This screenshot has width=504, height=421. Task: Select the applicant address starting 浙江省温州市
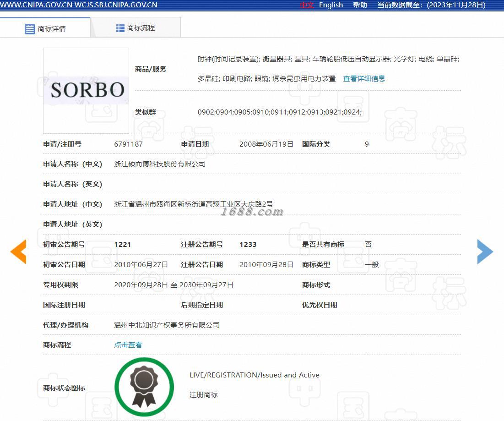pos(194,204)
